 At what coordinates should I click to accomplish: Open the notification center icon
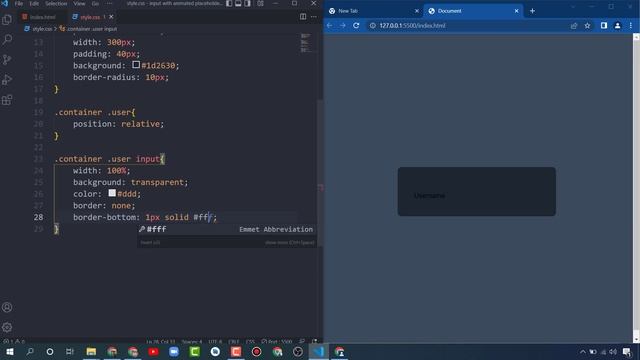(627, 351)
